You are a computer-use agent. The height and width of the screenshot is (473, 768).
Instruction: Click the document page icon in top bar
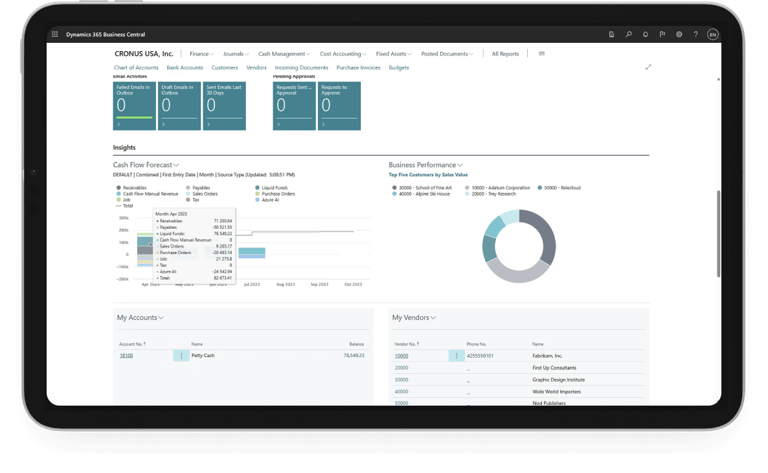click(611, 34)
